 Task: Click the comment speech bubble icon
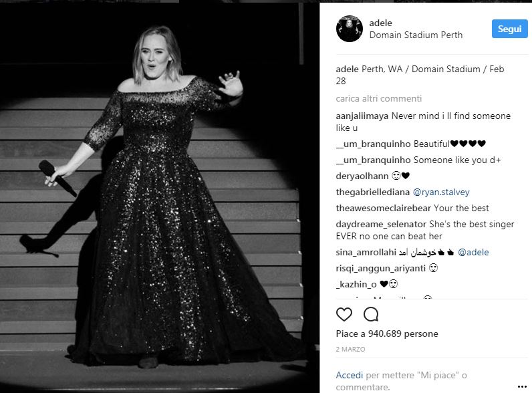(370, 314)
